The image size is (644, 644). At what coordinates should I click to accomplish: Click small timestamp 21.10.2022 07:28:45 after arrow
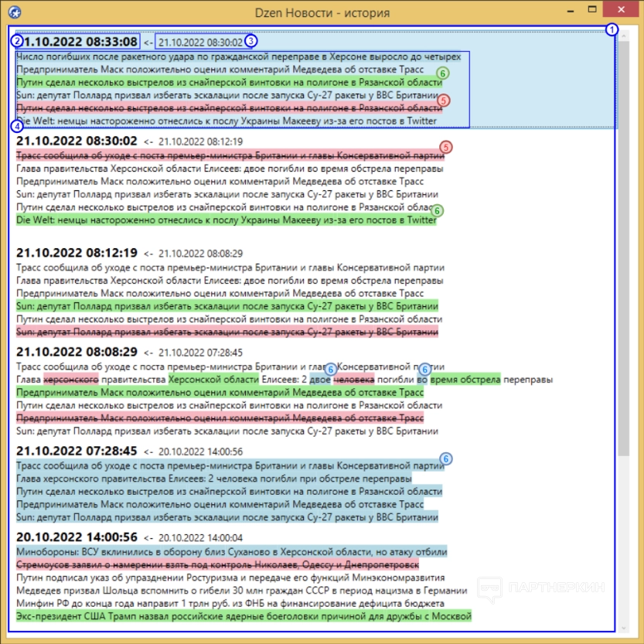(200, 353)
